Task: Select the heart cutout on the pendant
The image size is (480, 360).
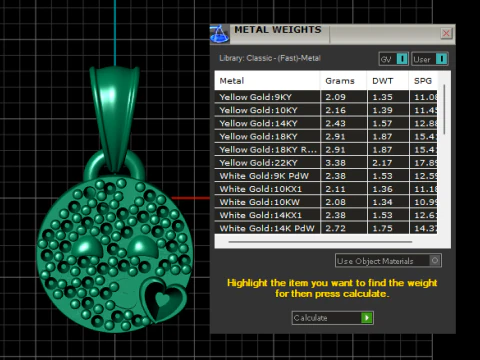Action: [164, 300]
